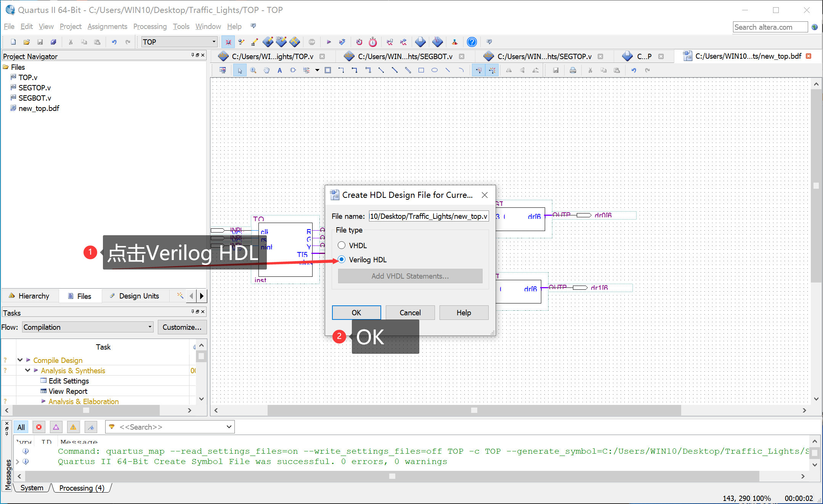
Task: Open the Assignments menu
Action: 107,26
